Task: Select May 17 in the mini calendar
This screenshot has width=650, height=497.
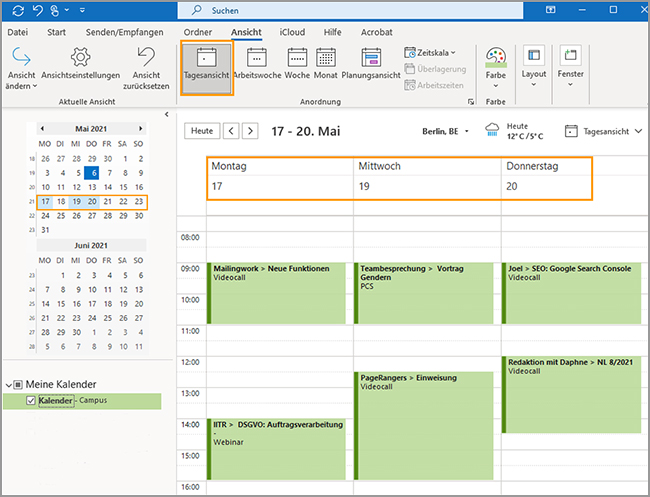Action: [x=46, y=202]
